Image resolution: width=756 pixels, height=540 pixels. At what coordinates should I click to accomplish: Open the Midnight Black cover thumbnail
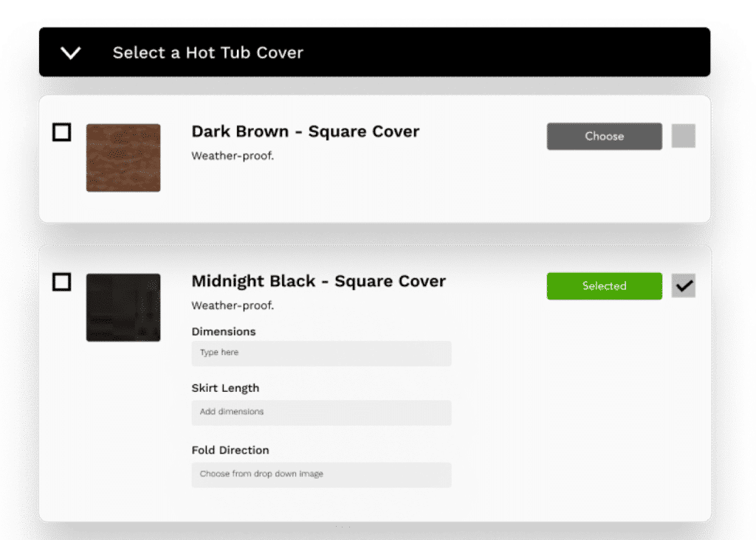[x=123, y=308]
